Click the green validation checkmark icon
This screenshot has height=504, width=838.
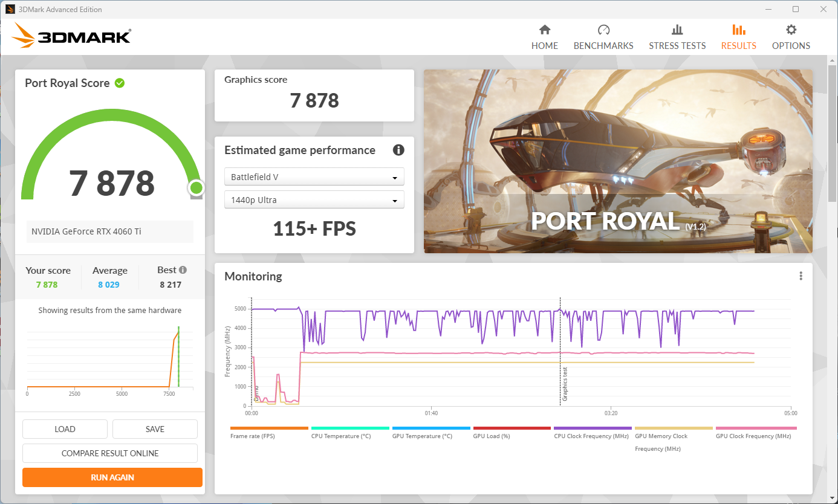click(120, 83)
